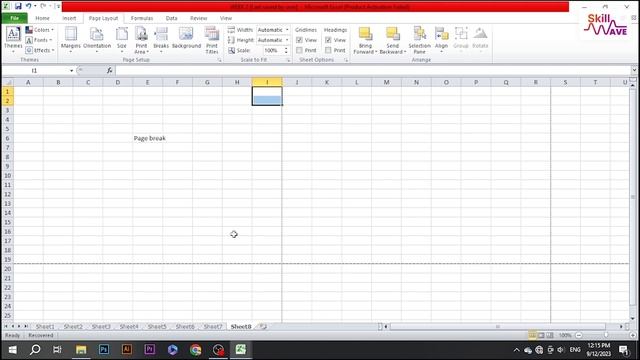
Task: Open Windows Search on taskbar
Action: (35, 350)
